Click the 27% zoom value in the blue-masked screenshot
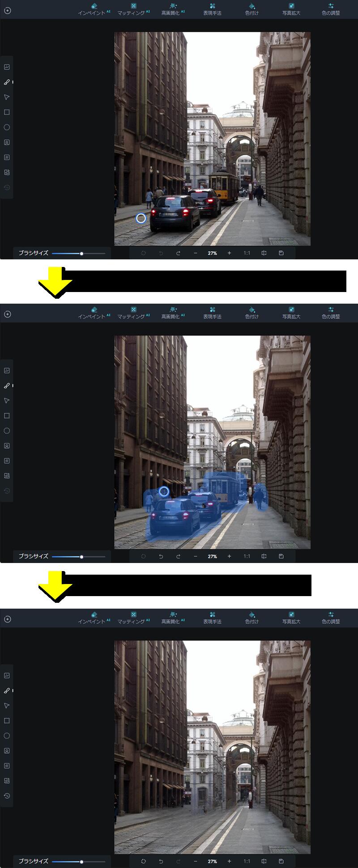358x868 pixels. [x=212, y=556]
